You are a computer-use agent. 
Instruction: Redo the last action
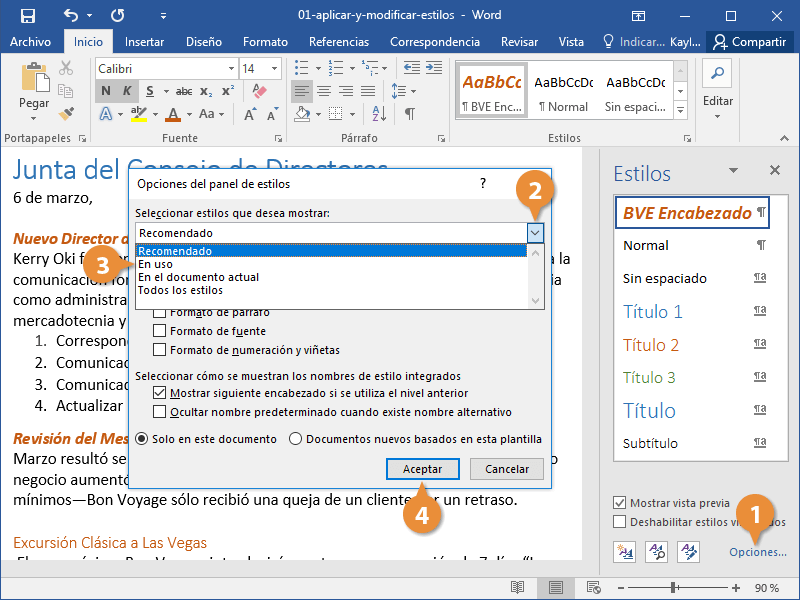117,15
